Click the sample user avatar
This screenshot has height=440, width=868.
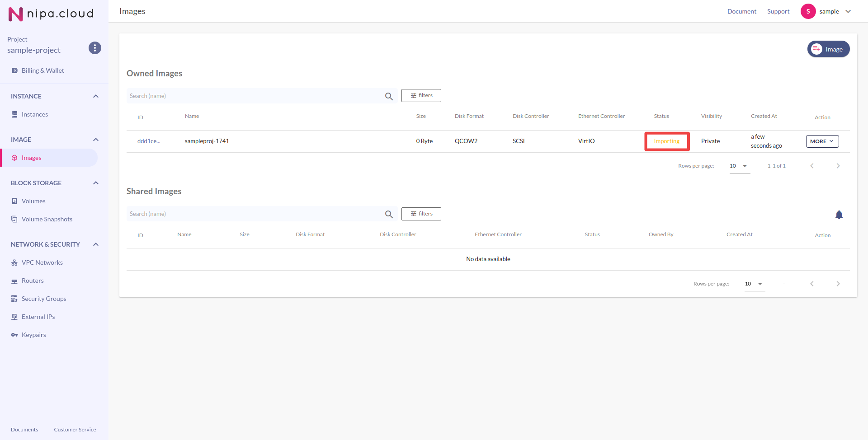pyautogui.click(x=808, y=11)
